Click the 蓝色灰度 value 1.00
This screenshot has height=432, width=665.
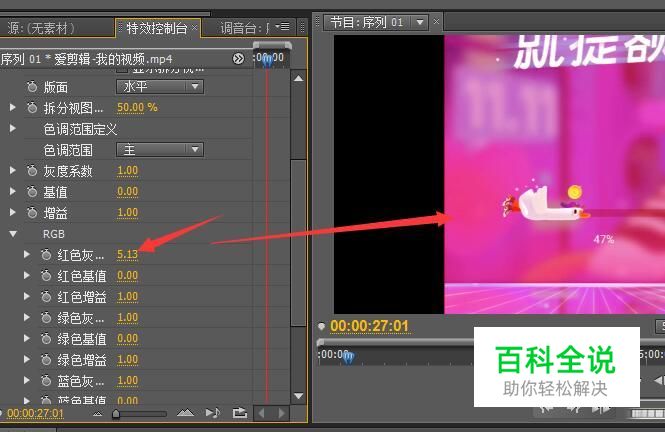coord(127,380)
